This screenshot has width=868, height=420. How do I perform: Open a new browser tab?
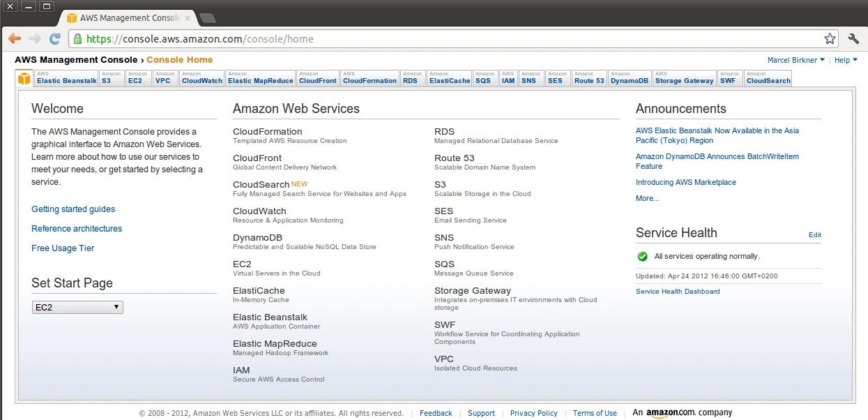(x=207, y=17)
